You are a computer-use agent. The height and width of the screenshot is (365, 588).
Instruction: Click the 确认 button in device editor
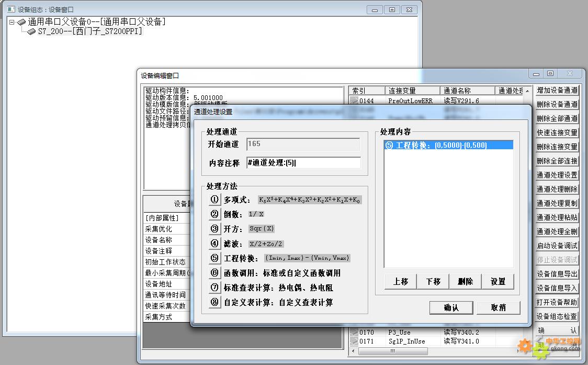(x=557, y=330)
